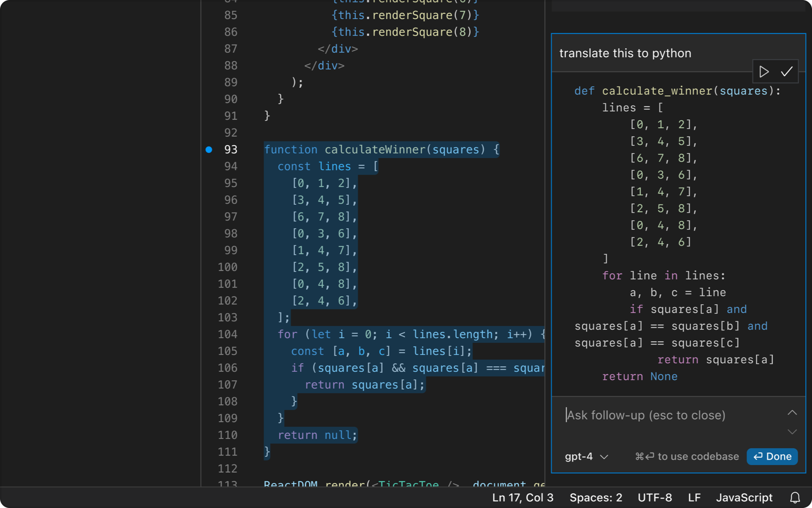
Task: Click '{this.renderSquare(7)}' on line 85
Action: point(405,15)
